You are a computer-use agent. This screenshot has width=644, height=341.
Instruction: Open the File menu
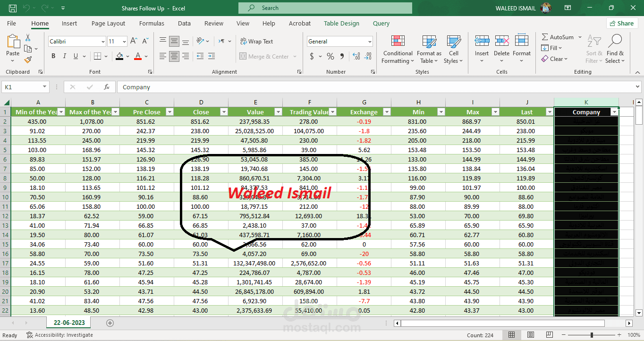point(11,23)
